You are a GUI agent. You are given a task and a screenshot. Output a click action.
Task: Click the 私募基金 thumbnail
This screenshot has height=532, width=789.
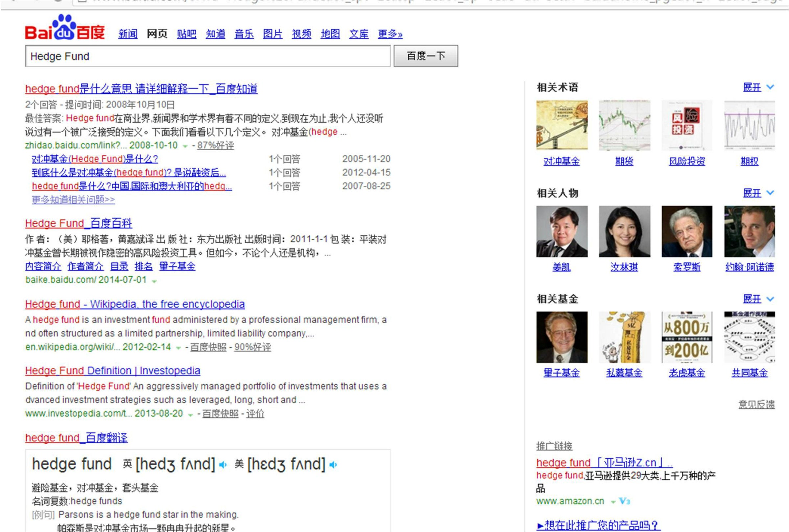[x=625, y=337]
